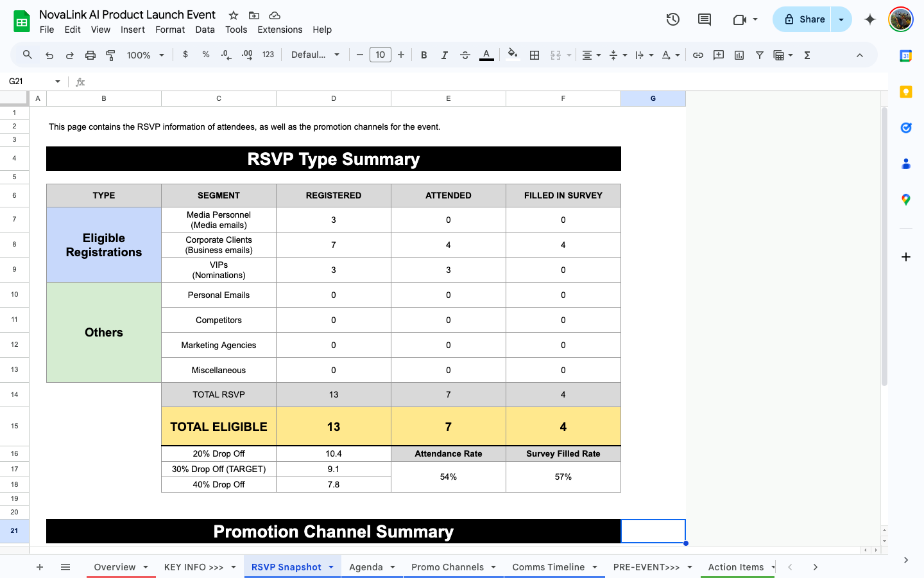The width and height of the screenshot is (924, 578).
Task: Collapse the toolbar with the chevron
Action: click(x=860, y=55)
